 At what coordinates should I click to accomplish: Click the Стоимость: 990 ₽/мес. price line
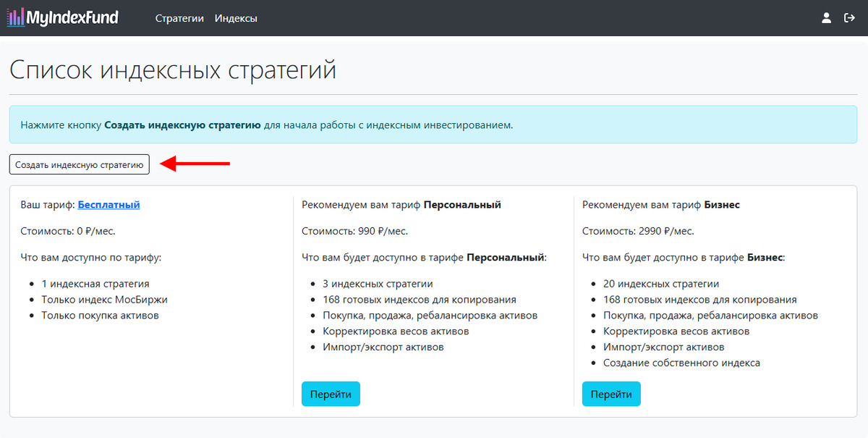pos(354,231)
